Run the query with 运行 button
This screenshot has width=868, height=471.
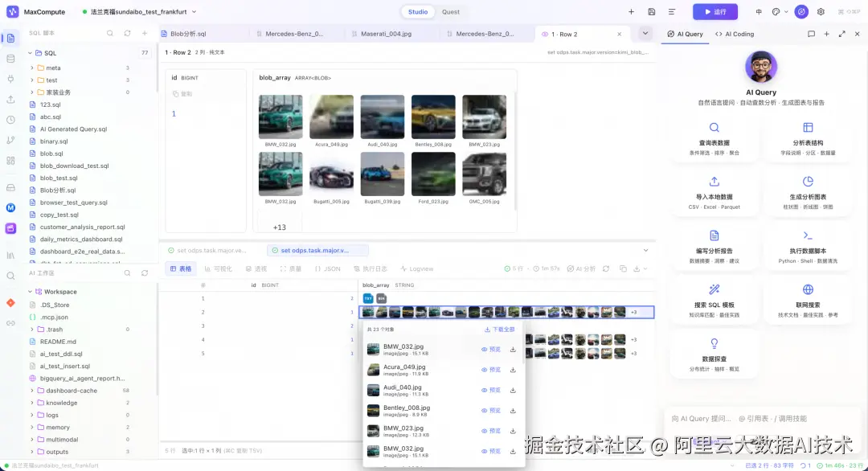coord(715,11)
